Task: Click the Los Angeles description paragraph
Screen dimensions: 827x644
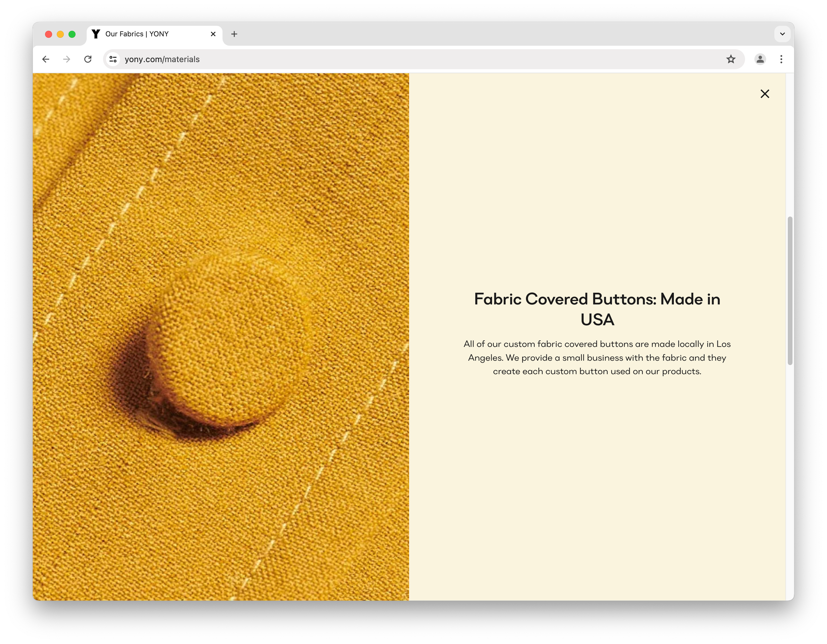Action: coord(597,358)
